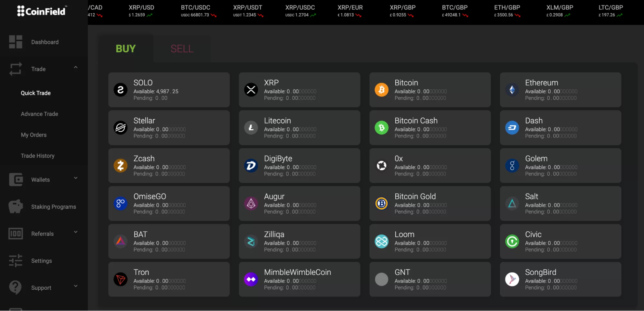
Task: Click the Referrals ticket icon
Action: coord(15,234)
